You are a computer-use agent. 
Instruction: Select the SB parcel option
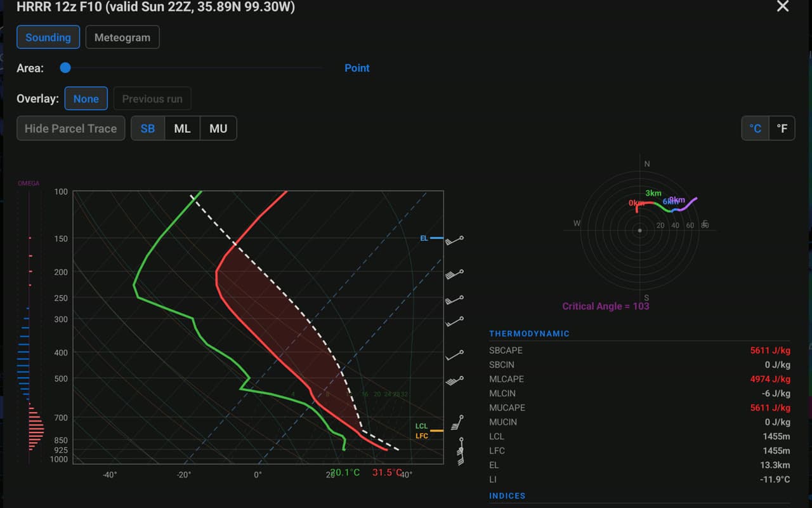(148, 128)
